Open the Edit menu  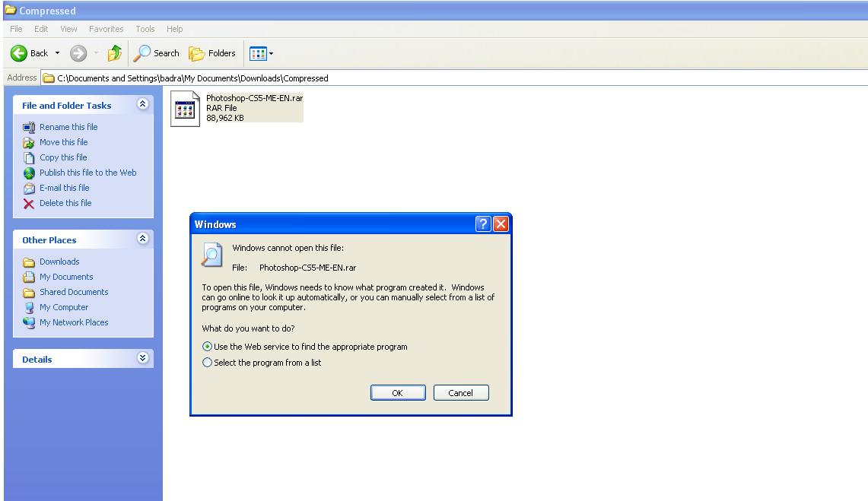[41, 29]
